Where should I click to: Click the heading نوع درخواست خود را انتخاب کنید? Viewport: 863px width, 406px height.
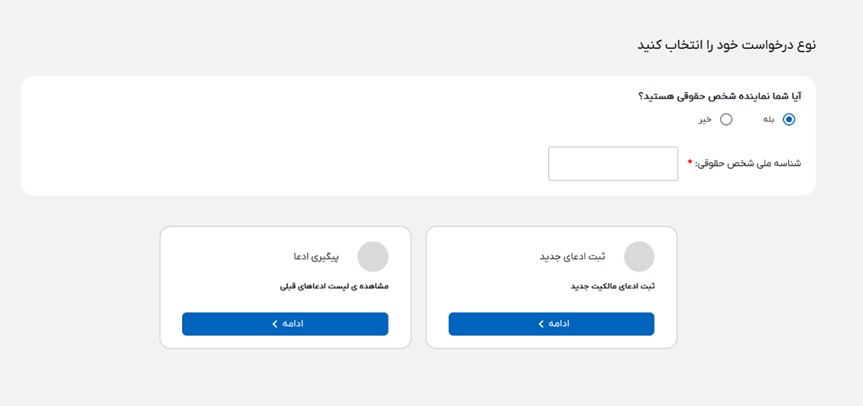coord(726,45)
